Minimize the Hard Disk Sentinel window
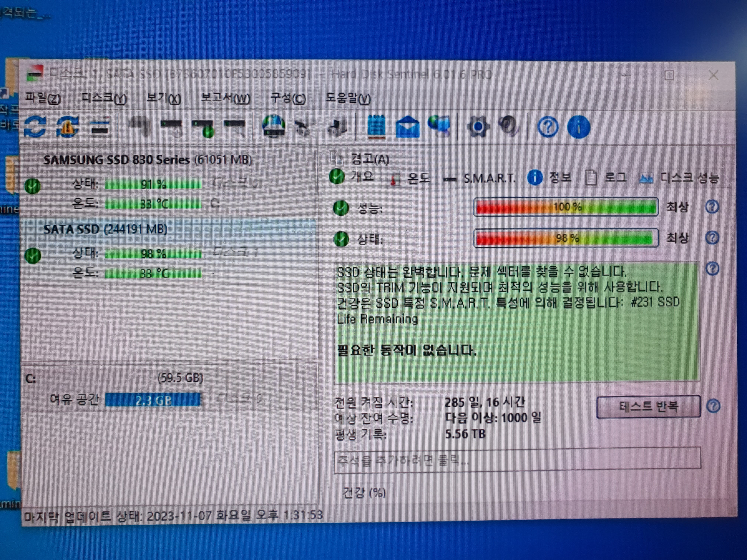The height and width of the screenshot is (560, 747). (626, 75)
